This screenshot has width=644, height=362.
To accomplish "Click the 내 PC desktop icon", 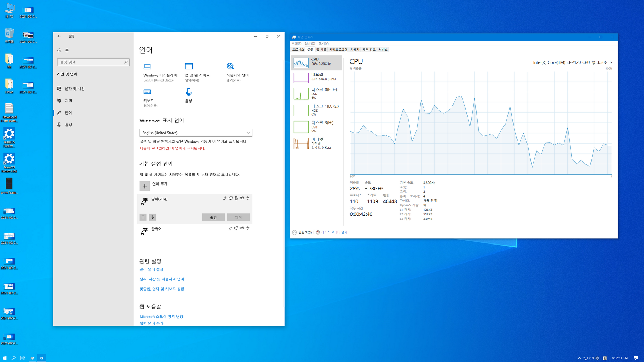I will click(x=9, y=11).
